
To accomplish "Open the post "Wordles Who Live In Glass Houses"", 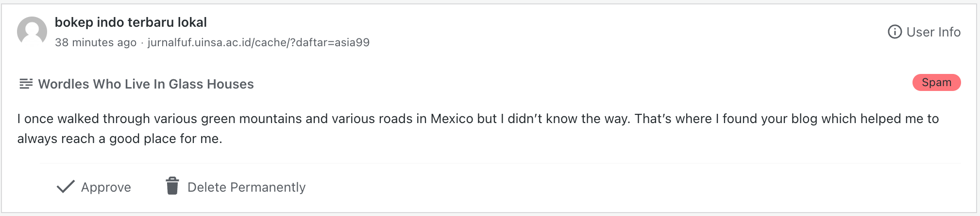I will click(146, 84).
